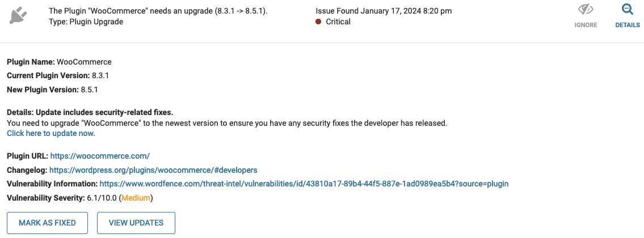Click the Critical severity text
644x238 pixels.
point(338,22)
